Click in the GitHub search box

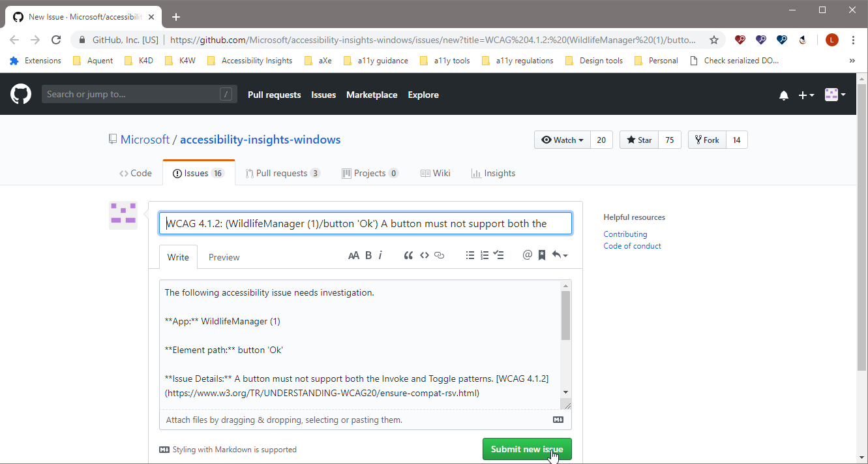pyautogui.click(x=140, y=95)
